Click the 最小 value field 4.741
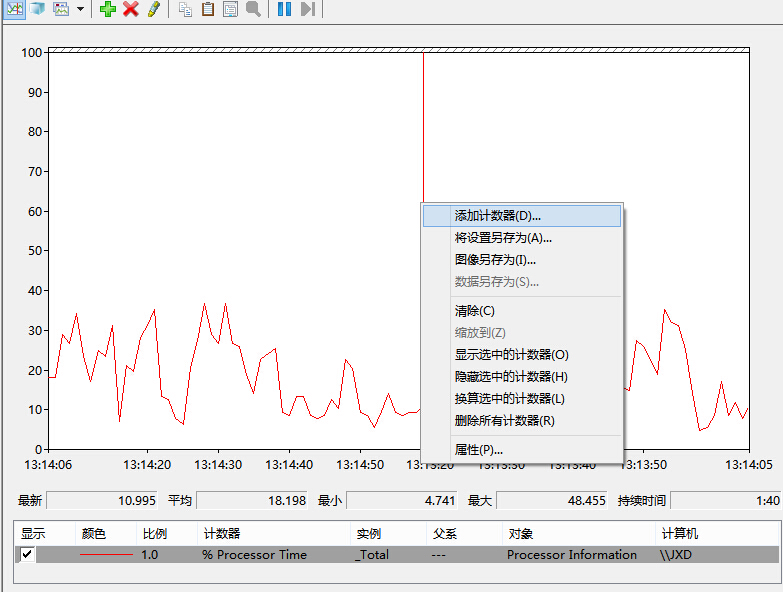 click(401, 500)
